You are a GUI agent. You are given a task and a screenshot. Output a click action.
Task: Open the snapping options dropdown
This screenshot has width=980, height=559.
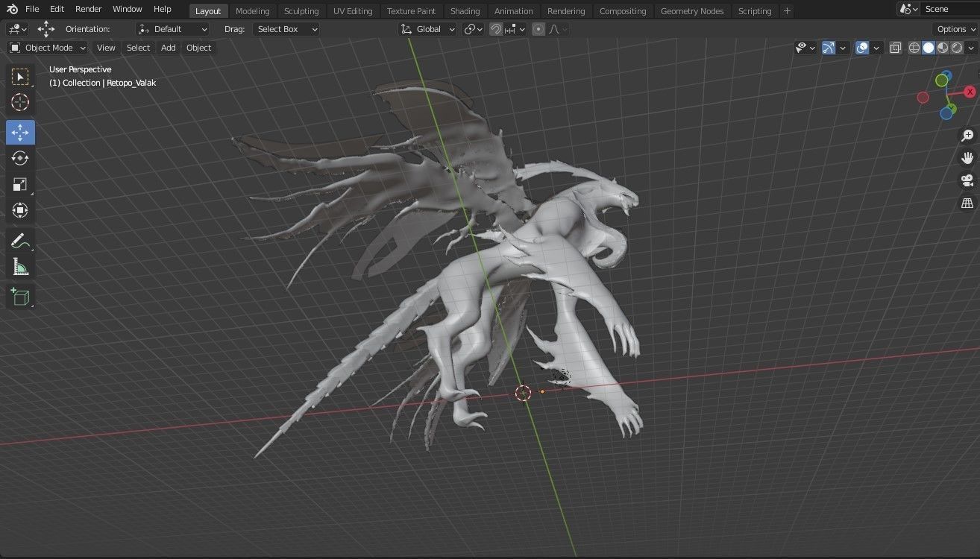point(515,29)
